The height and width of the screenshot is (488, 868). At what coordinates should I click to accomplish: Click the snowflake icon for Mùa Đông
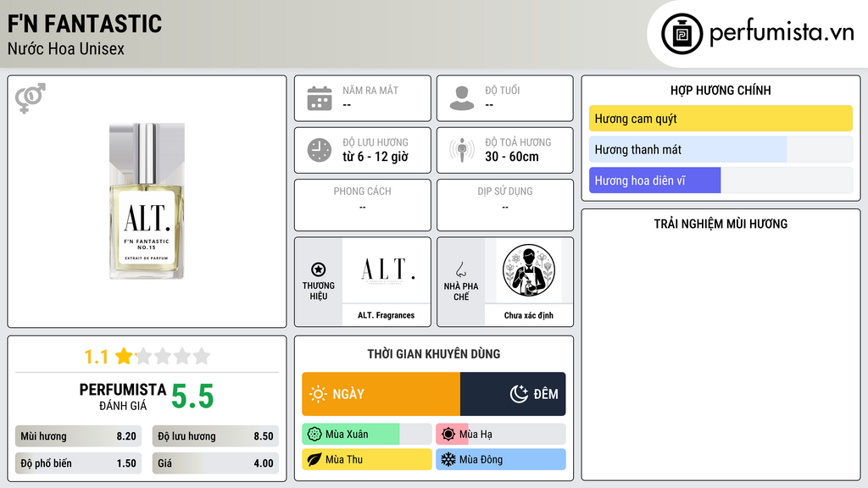448,459
